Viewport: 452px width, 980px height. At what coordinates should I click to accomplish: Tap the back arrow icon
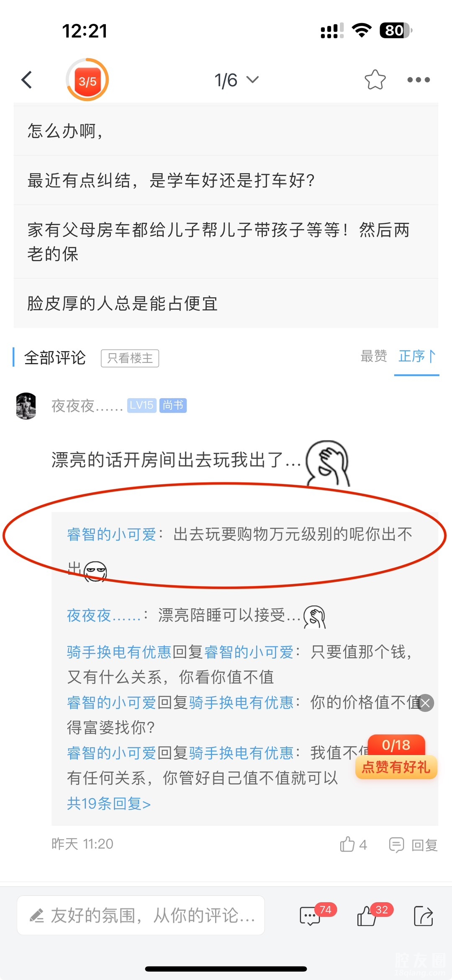pos(27,80)
